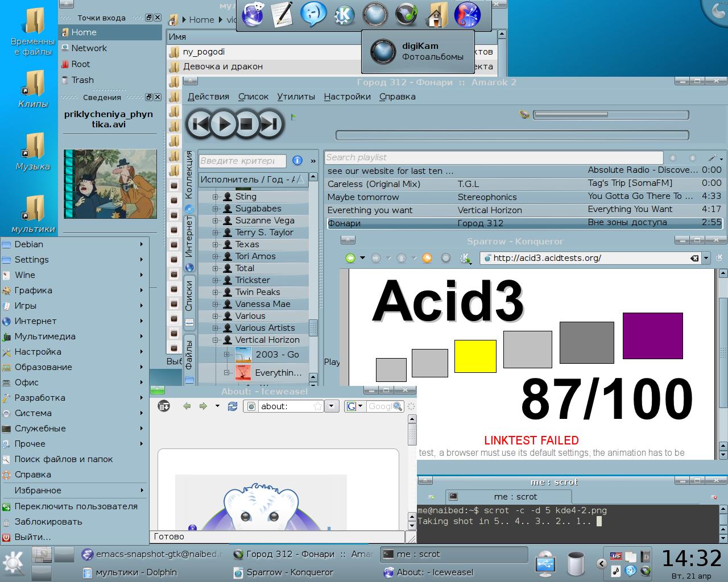
Task: Open Iceweasel address bar dropdown
Action: coord(331,406)
